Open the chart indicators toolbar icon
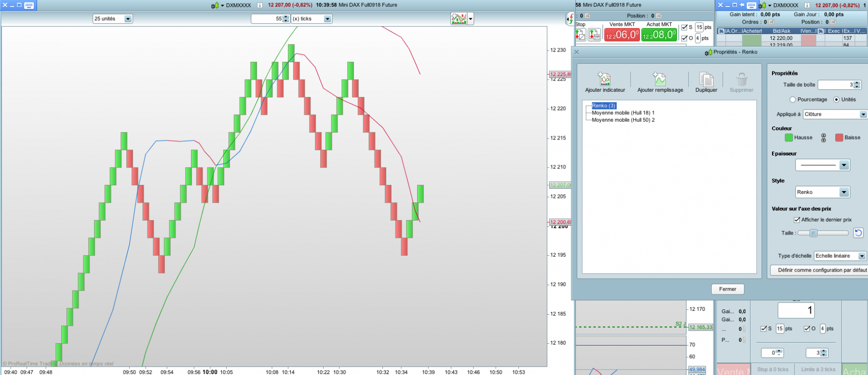This screenshot has width=868, height=375. 459,19
